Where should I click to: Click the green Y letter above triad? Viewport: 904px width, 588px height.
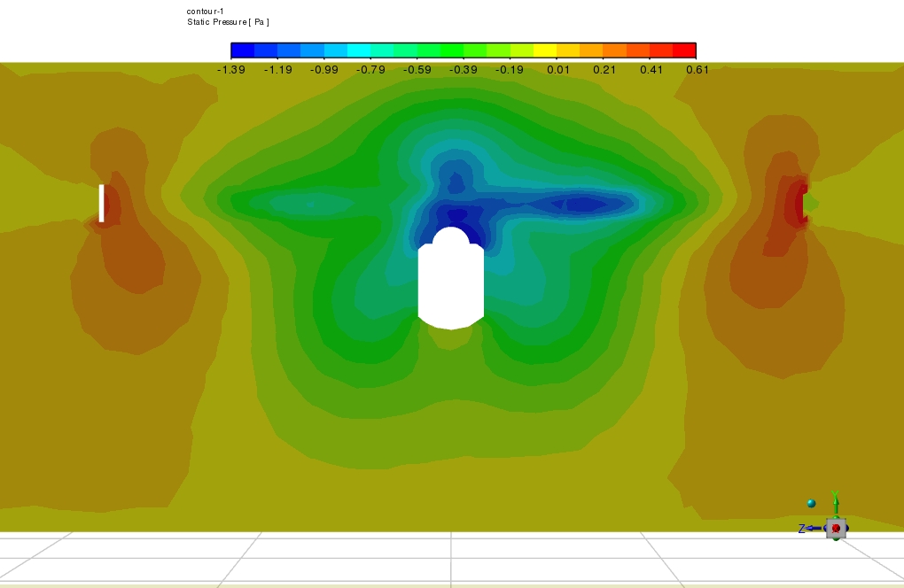[835, 495]
